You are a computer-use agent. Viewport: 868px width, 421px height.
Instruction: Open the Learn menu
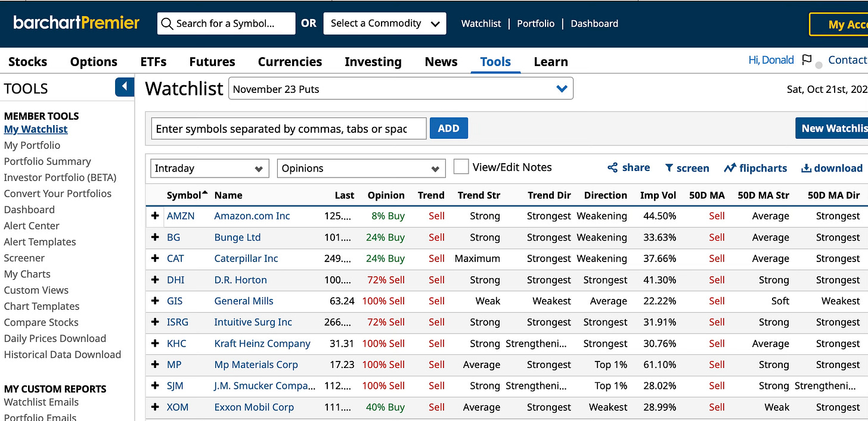tap(551, 61)
